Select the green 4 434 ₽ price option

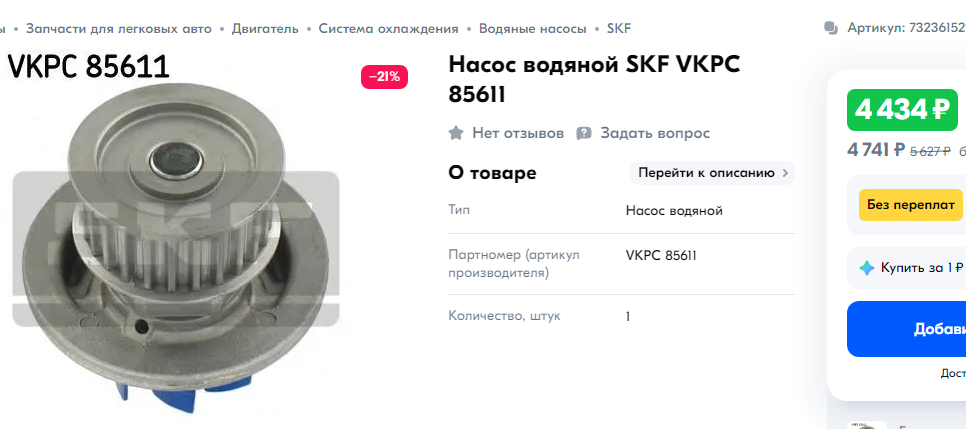tap(903, 110)
